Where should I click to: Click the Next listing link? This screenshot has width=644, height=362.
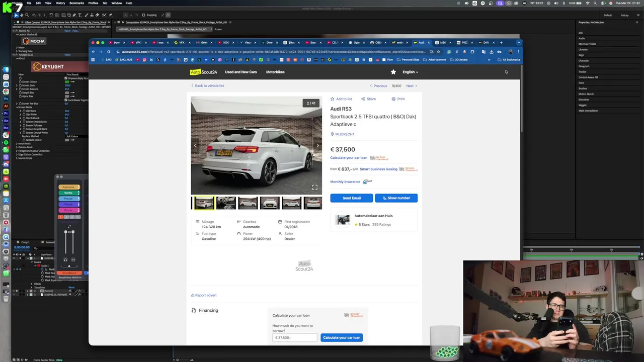click(x=412, y=86)
